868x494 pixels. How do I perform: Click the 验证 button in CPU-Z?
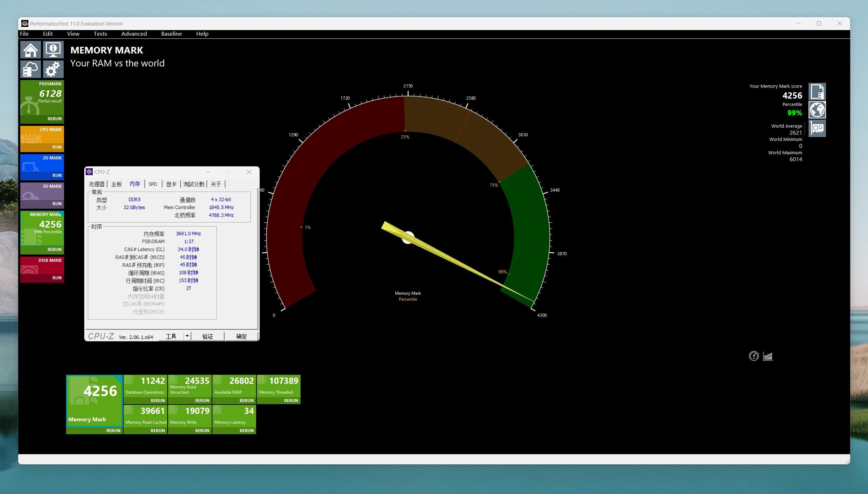coord(208,336)
